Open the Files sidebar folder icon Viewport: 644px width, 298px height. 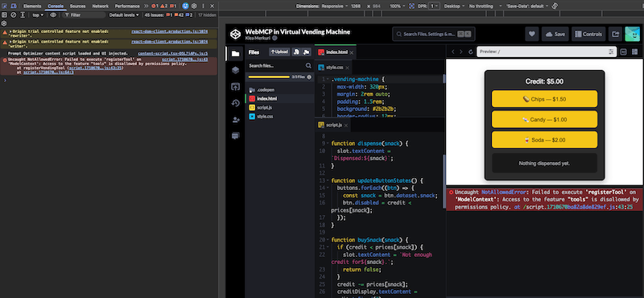[x=235, y=53]
